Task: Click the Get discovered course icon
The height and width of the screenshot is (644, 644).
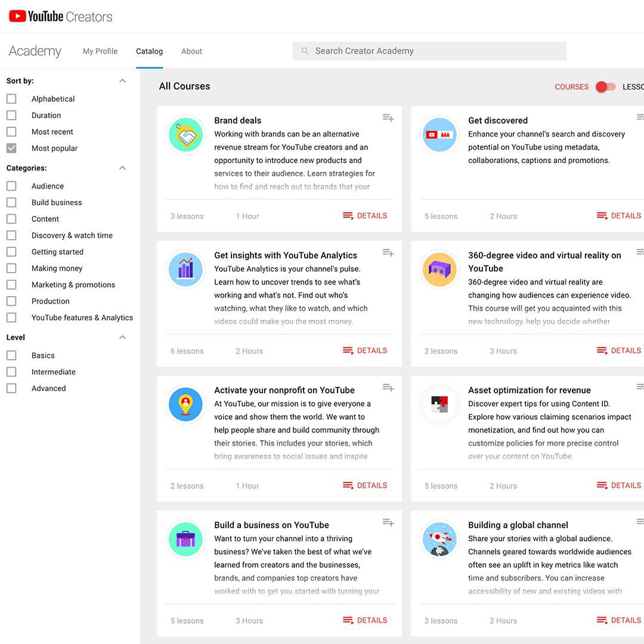Action: (x=439, y=135)
